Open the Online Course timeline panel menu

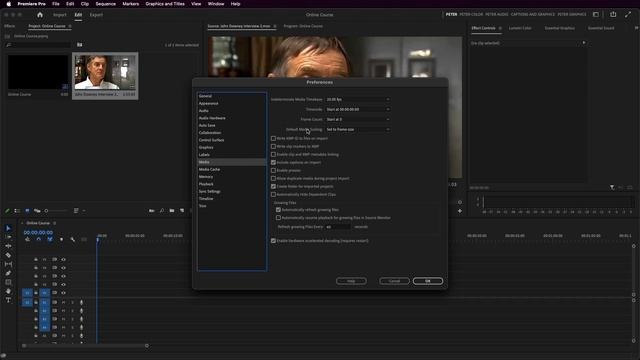tap(54, 223)
